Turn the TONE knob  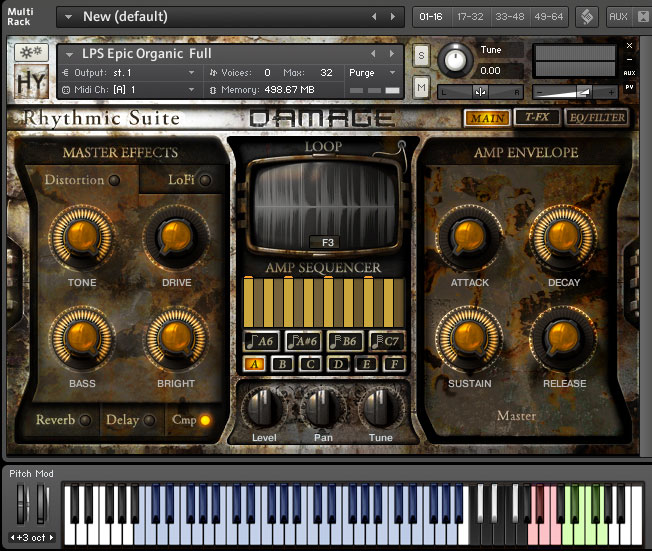click(x=82, y=238)
